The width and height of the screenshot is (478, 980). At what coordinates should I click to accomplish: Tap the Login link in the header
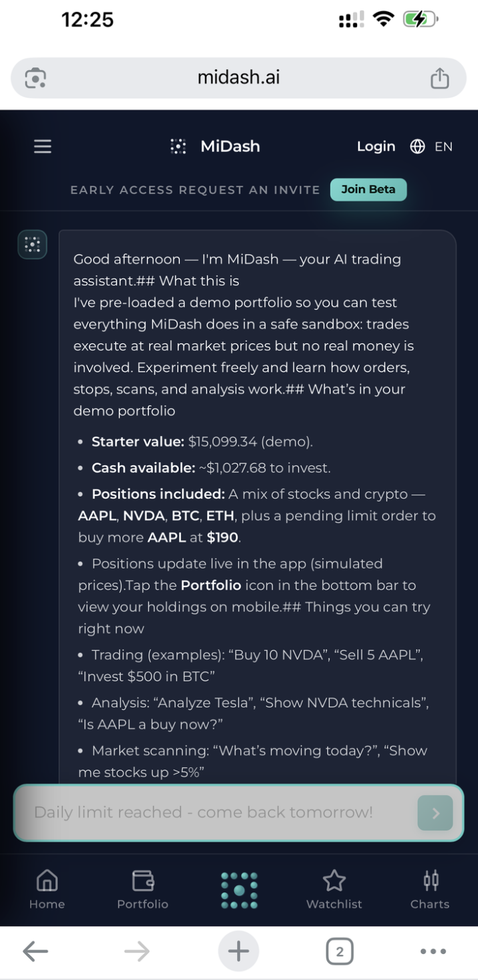(x=376, y=146)
